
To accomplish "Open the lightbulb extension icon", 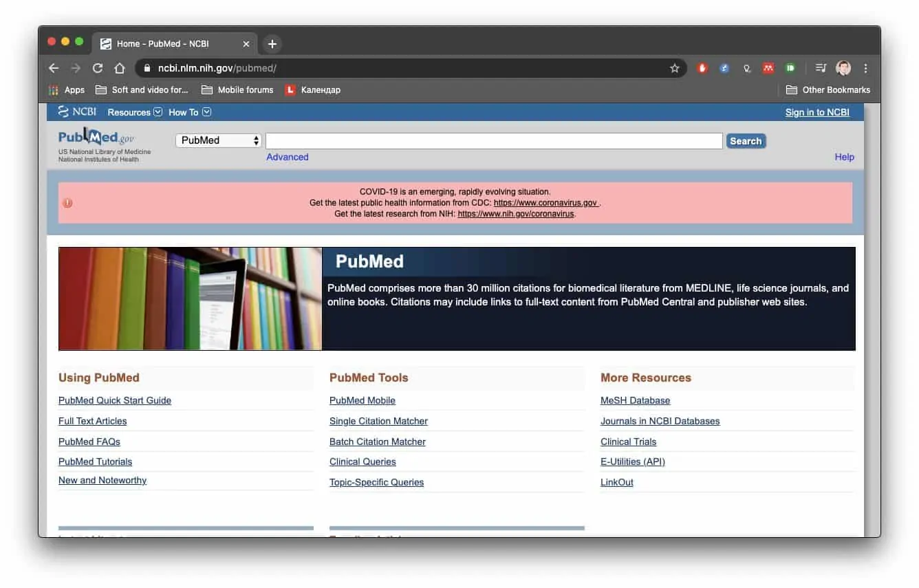I will [746, 68].
